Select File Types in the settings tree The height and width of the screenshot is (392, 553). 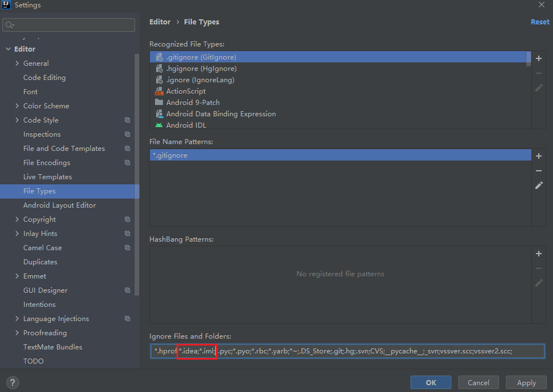[x=69, y=191]
